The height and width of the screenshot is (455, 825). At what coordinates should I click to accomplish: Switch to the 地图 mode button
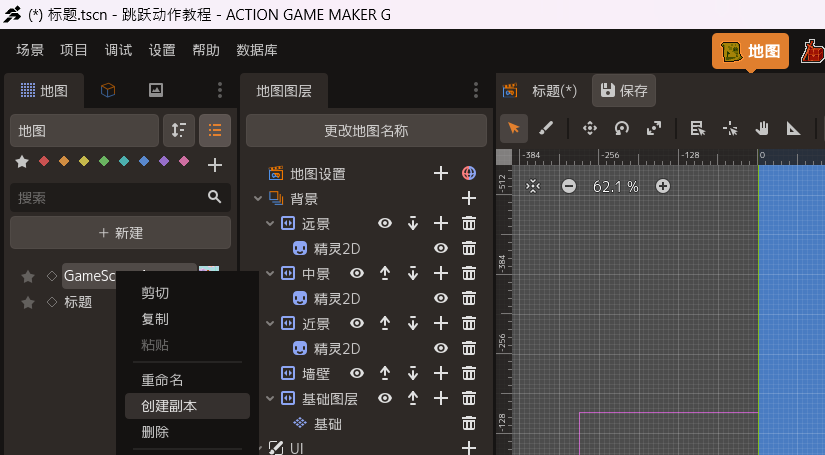tap(750, 51)
